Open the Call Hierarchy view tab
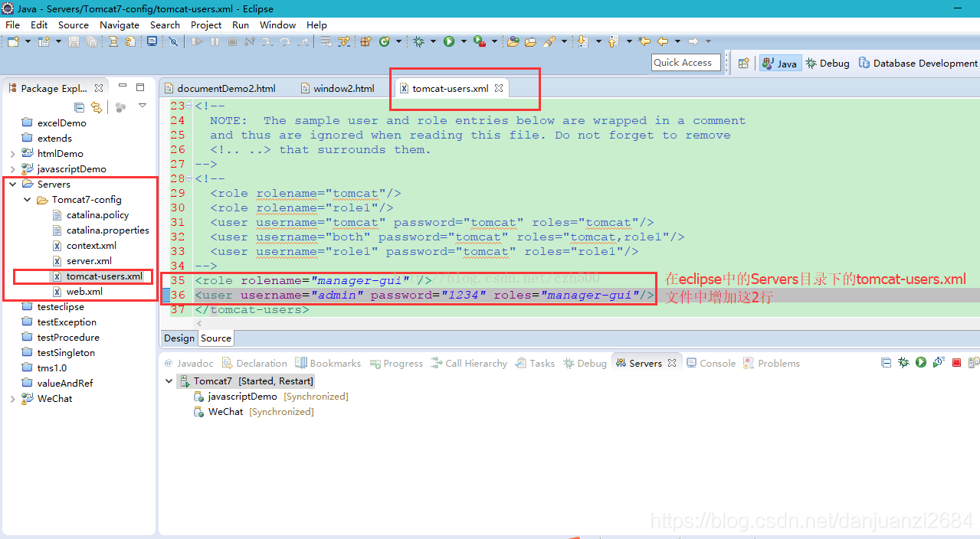This screenshot has height=539, width=980. tap(469, 363)
